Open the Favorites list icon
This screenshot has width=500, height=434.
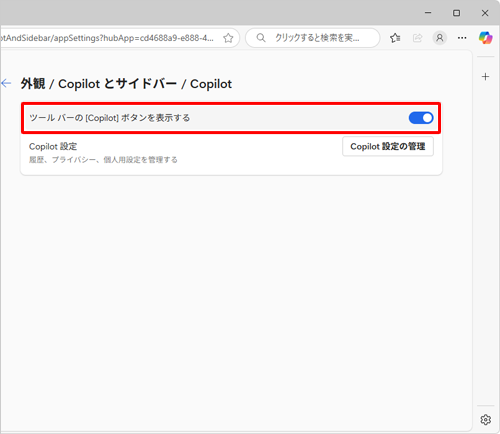[x=395, y=38]
